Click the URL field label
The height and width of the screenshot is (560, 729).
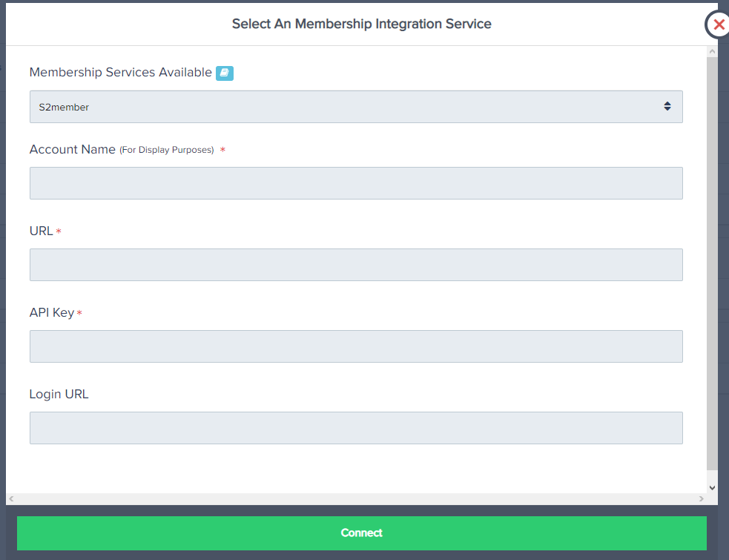(x=42, y=231)
